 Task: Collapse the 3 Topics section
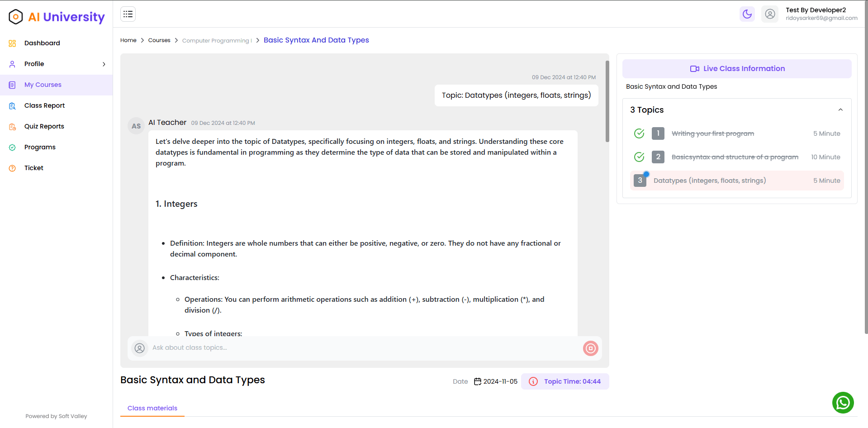(840, 110)
